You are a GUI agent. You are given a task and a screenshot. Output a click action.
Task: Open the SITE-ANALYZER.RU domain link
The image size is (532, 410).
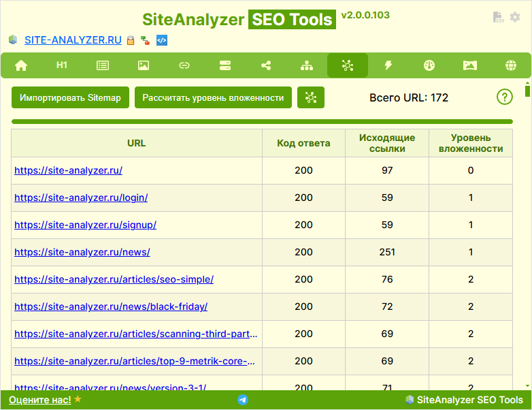coord(73,40)
